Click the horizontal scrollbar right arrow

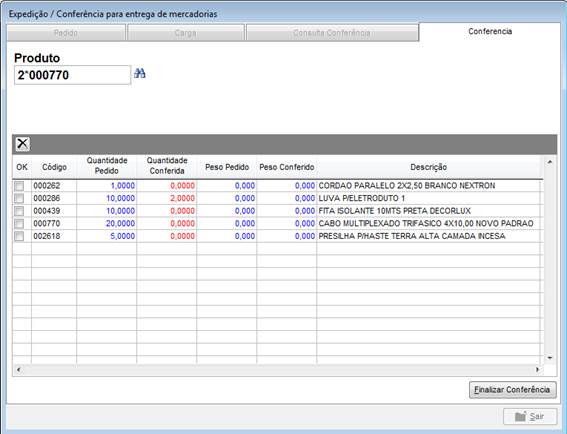pos(538,370)
